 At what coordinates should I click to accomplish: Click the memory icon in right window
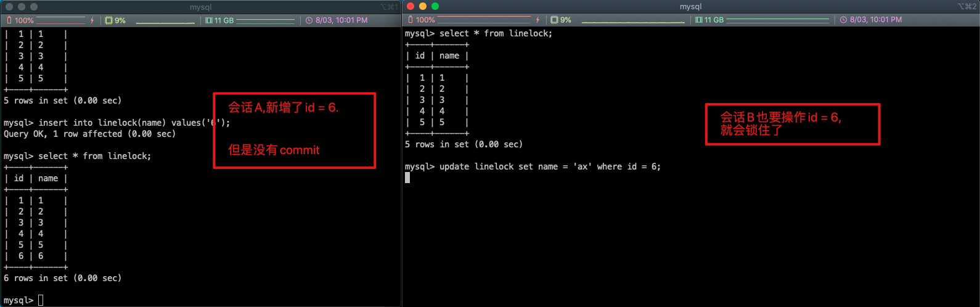pos(699,20)
